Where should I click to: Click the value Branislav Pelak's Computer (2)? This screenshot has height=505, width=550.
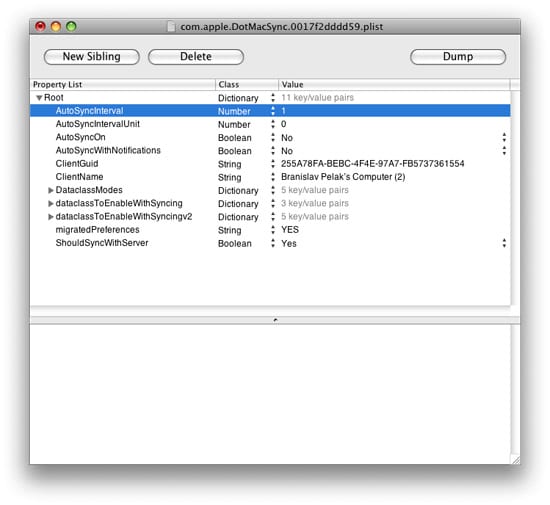tap(343, 177)
